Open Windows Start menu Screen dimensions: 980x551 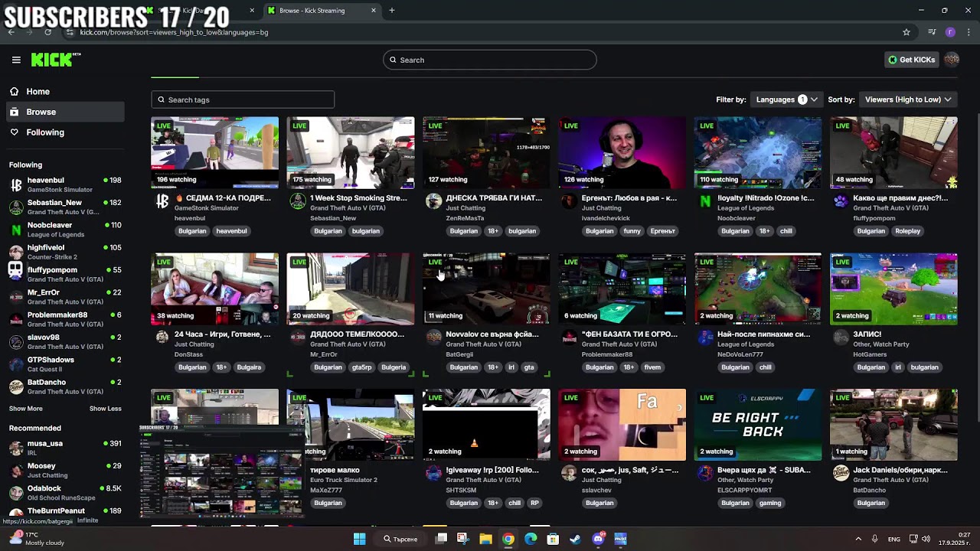[359, 539]
